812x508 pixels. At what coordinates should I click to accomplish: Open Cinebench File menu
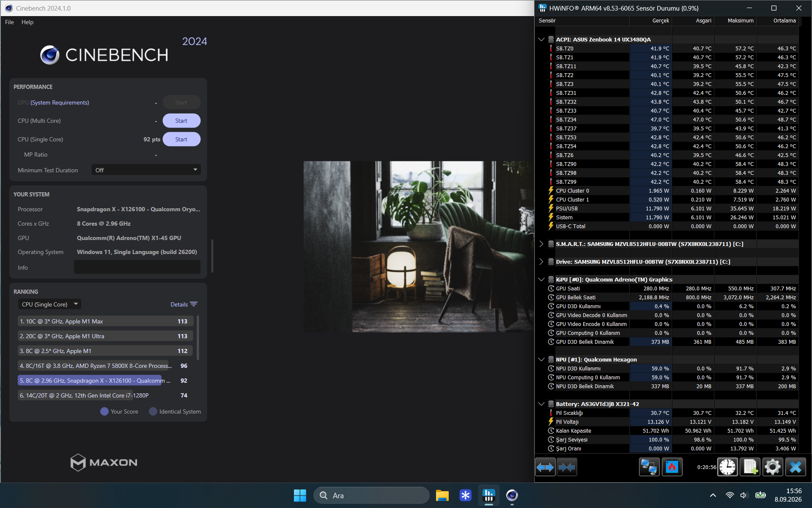point(9,22)
